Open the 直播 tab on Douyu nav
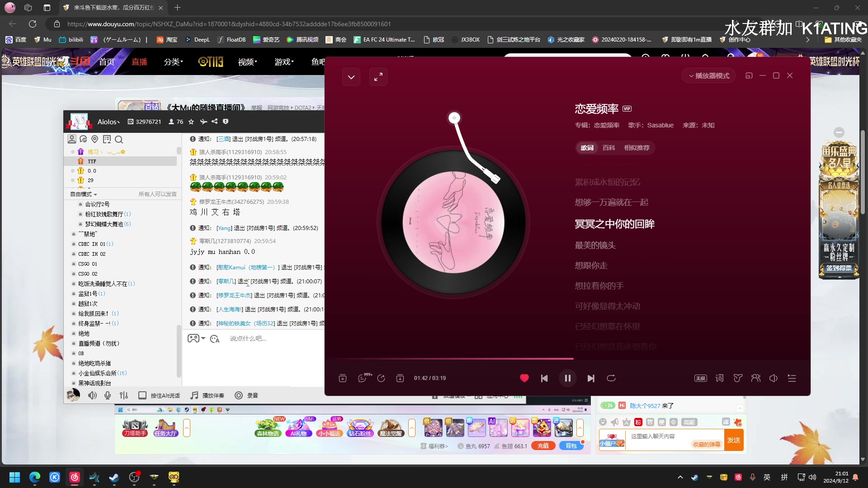This screenshot has width=868, height=488. tap(139, 62)
